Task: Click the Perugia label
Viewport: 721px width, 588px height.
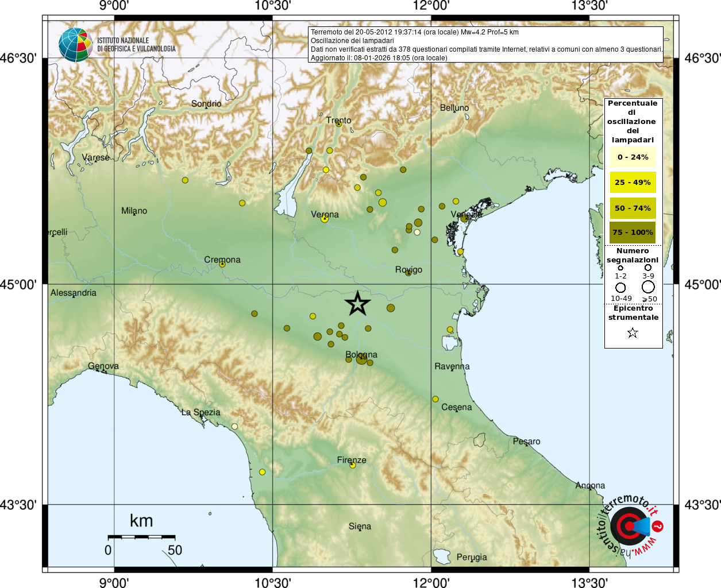Action: coord(472,556)
